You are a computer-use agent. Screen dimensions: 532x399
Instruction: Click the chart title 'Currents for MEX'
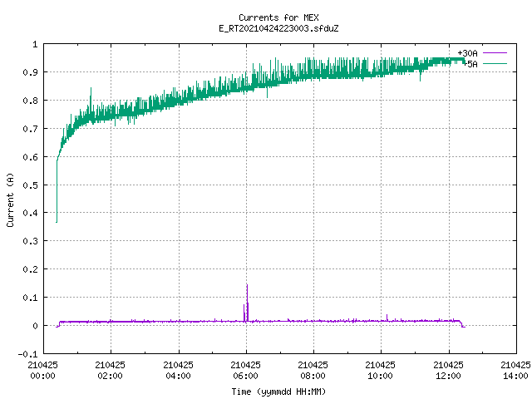(278, 17)
